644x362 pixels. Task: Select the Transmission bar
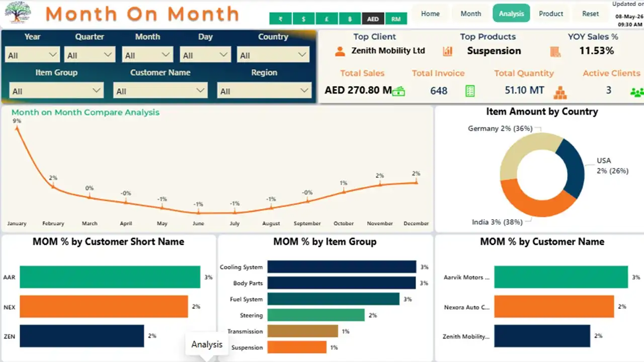[x=303, y=331]
